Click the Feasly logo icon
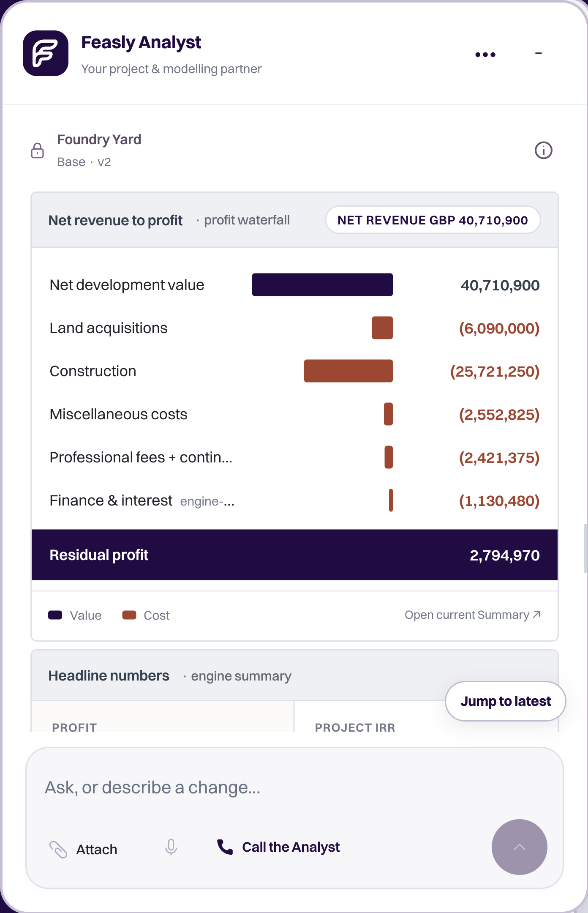 (x=46, y=53)
